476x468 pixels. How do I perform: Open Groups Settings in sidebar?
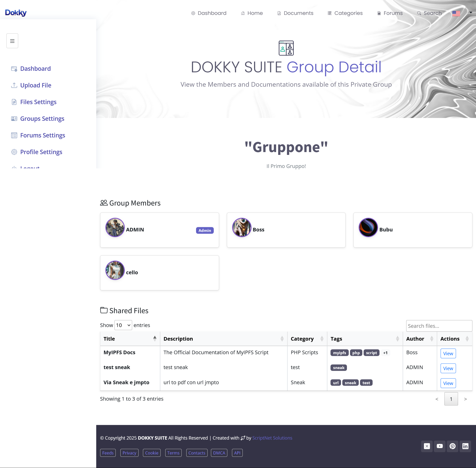[42, 119]
